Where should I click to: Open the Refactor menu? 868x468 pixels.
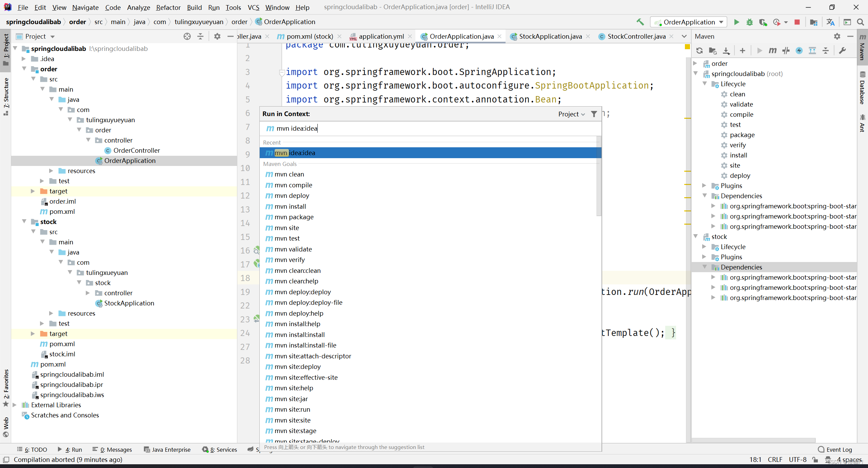(x=168, y=7)
